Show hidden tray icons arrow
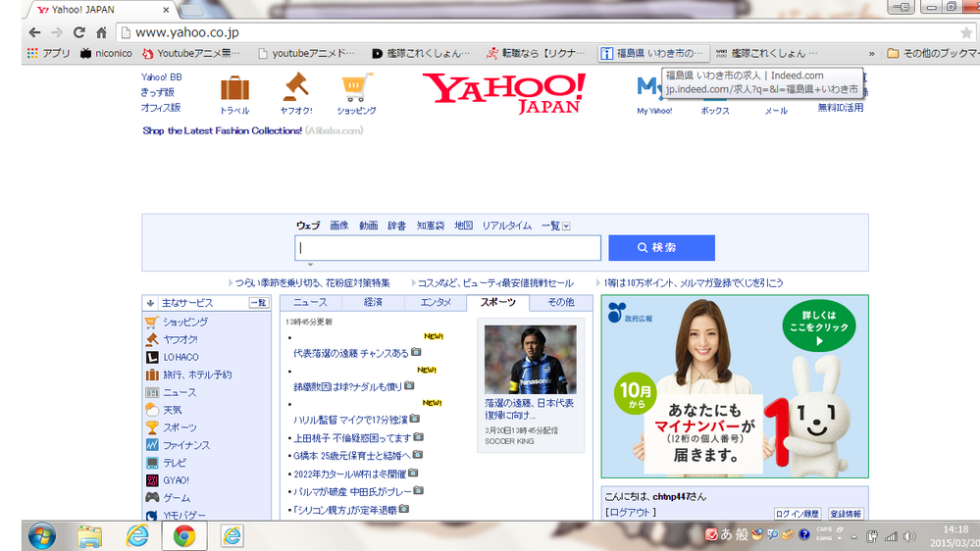The width and height of the screenshot is (980, 551). [853, 536]
